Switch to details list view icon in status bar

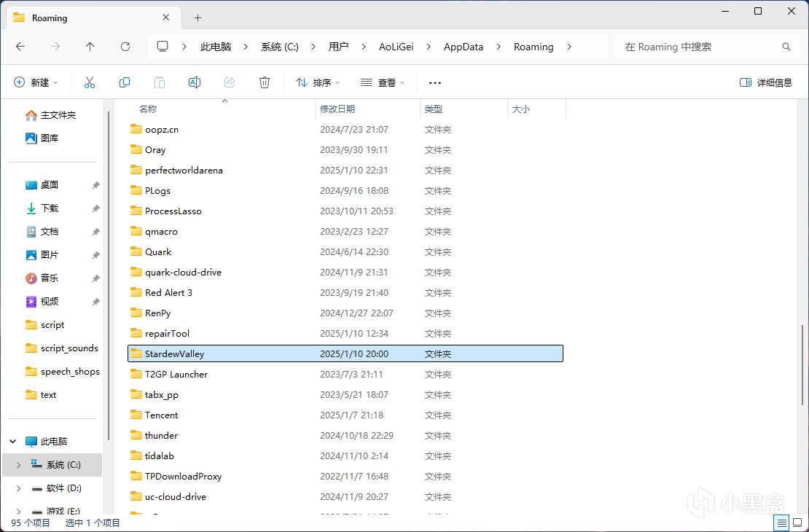pyautogui.click(x=781, y=523)
